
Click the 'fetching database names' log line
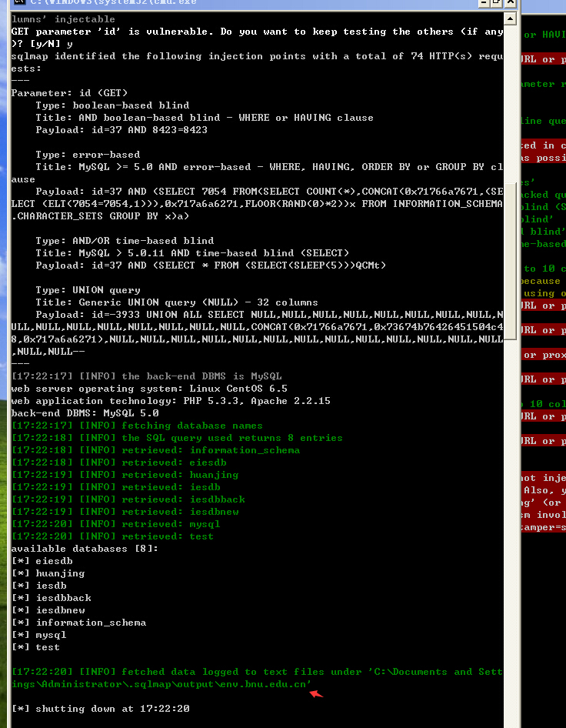(x=137, y=426)
